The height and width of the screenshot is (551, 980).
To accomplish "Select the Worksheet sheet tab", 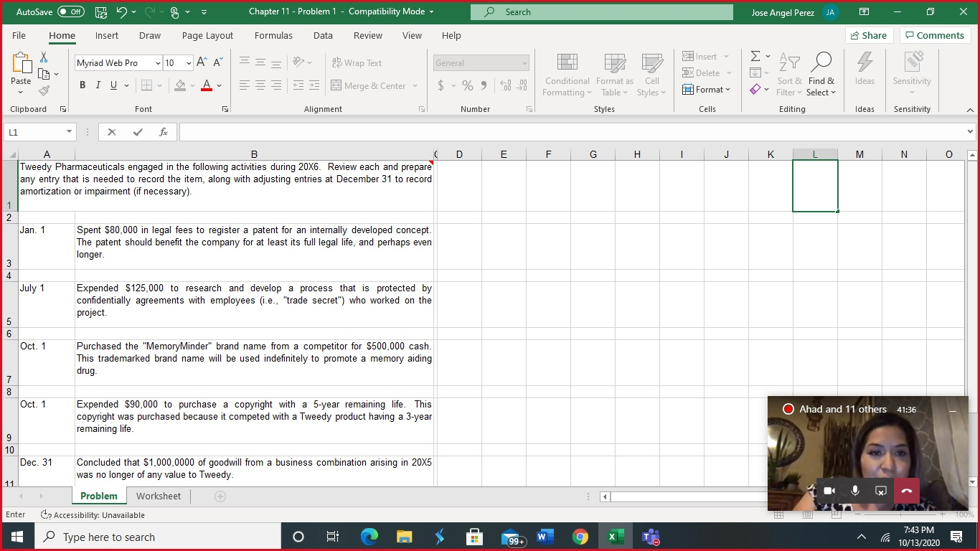I will click(158, 496).
